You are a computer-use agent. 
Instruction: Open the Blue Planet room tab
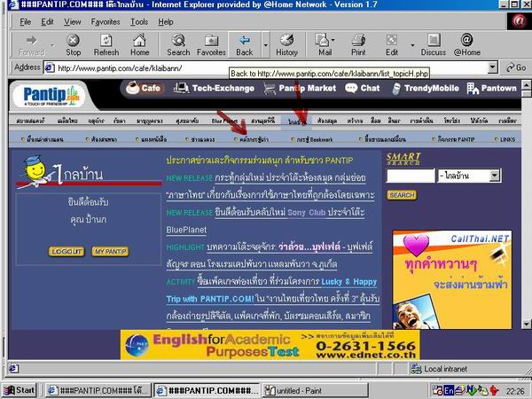click(224, 121)
